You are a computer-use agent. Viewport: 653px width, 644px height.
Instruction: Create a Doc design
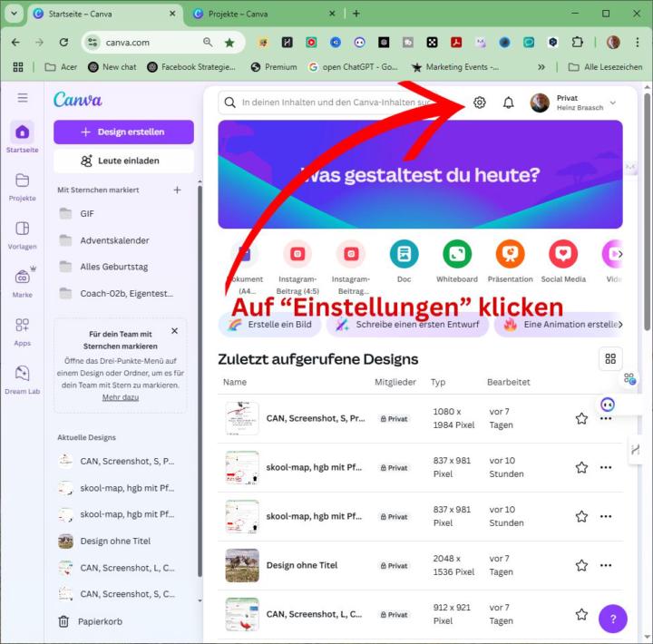[x=404, y=261]
